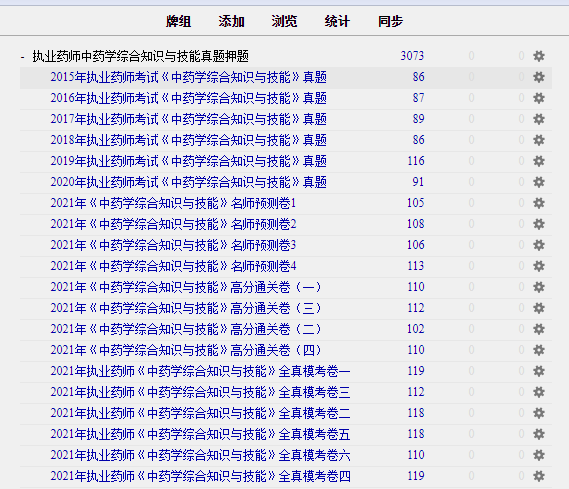Click the 3073 new card count of parent deck
The image size is (569, 489).
(412, 56)
